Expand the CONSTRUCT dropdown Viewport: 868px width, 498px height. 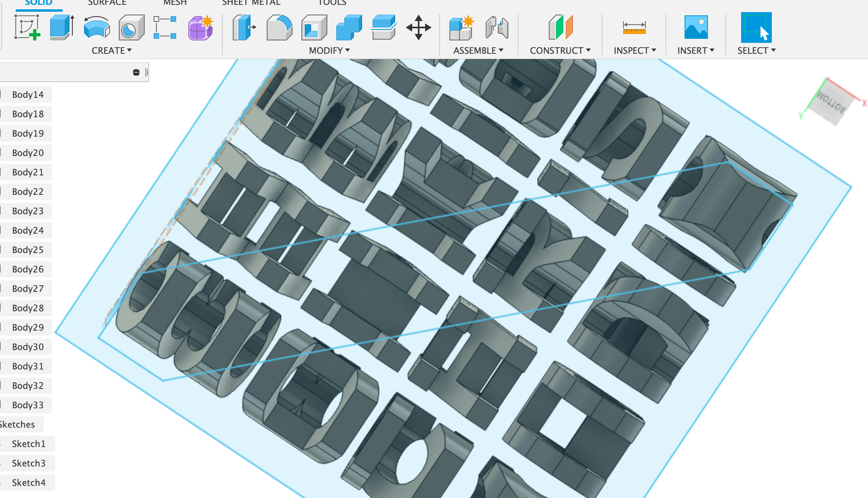pyautogui.click(x=560, y=51)
